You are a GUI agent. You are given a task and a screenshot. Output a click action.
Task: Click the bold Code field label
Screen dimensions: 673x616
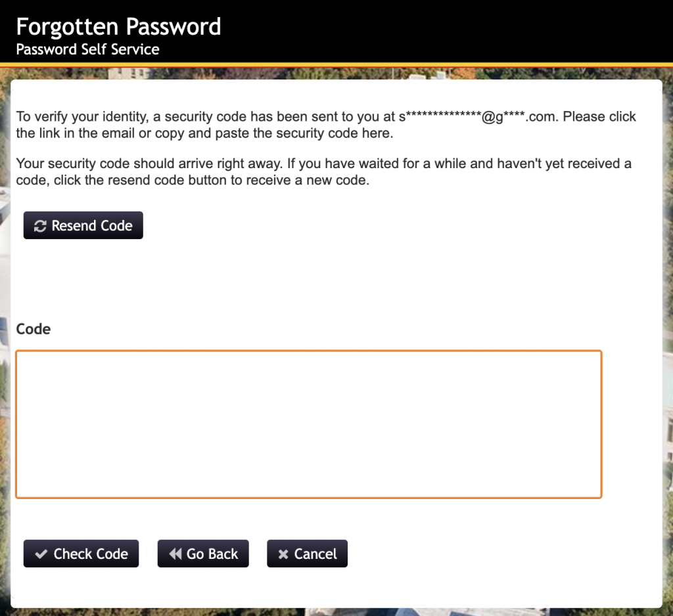pyautogui.click(x=34, y=329)
